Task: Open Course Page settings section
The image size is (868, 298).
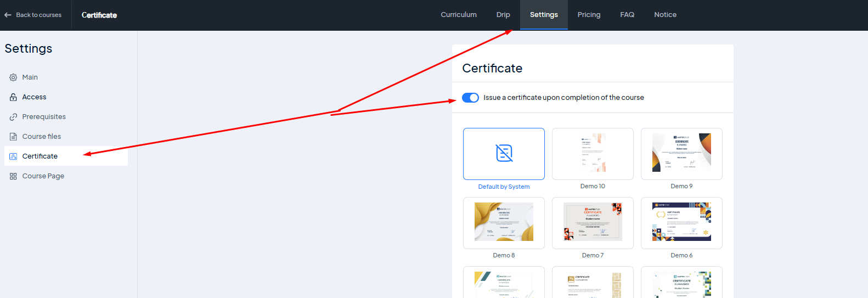Action: pos(66,176)
